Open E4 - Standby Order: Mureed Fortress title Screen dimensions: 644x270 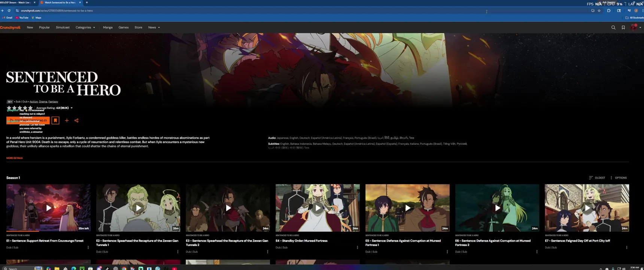tap(301, 241)
